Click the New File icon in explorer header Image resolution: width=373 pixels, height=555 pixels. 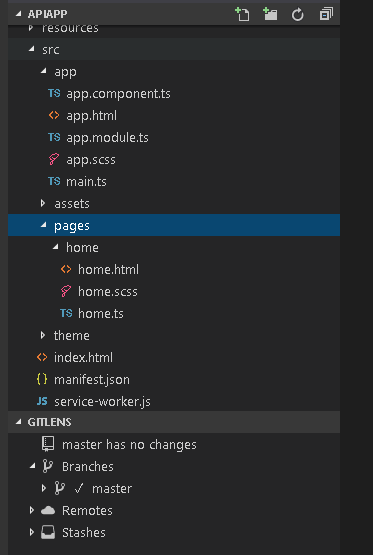coord(242,14)
